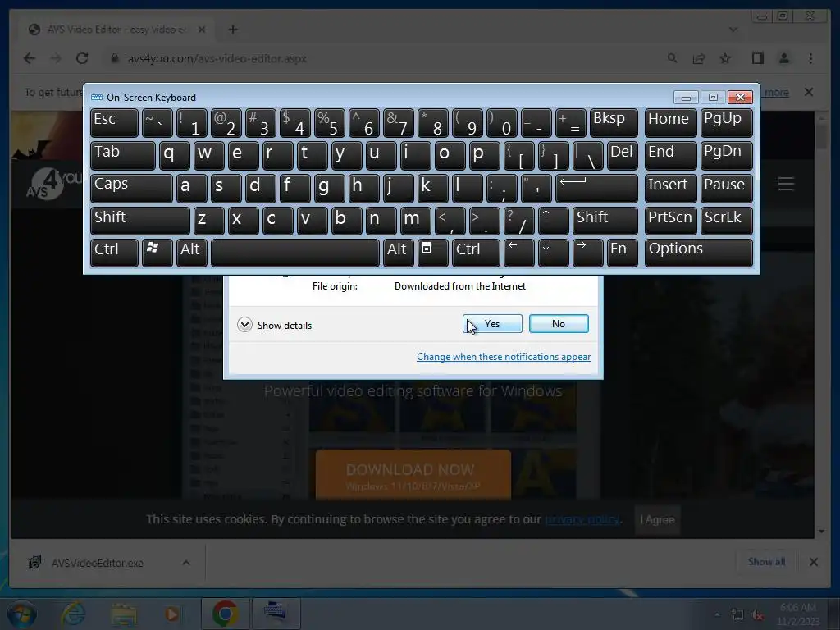Click the Esc key on the On-Screen Keyboard
This screenshot has height=630, width=840.
(x=114, y=123)
